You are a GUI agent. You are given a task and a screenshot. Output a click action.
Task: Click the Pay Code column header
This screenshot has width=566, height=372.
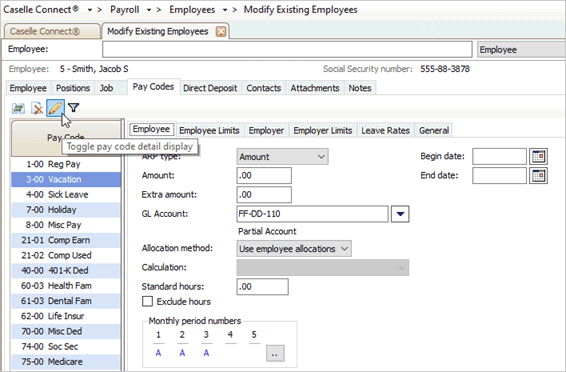coord(66,138)
